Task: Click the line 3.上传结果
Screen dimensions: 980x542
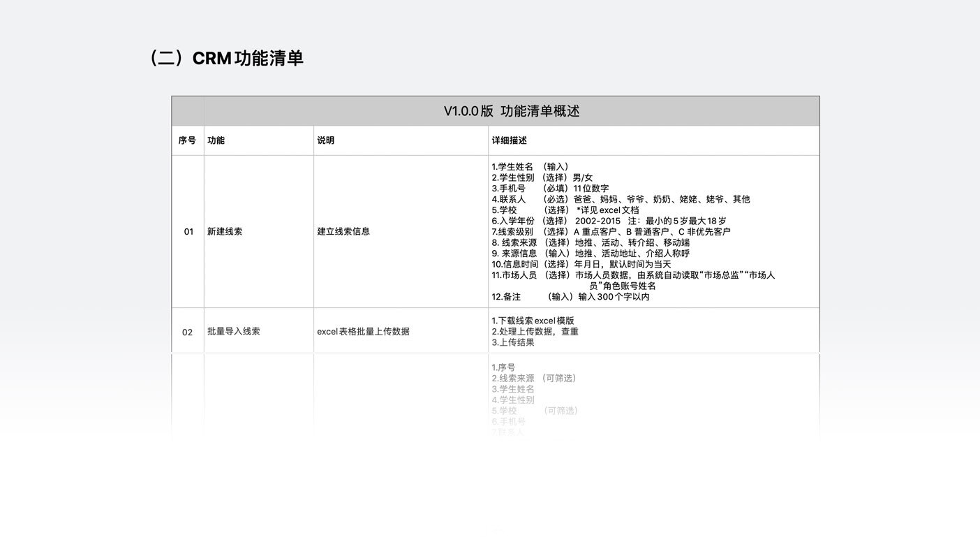Action: (x=513, y=342)
